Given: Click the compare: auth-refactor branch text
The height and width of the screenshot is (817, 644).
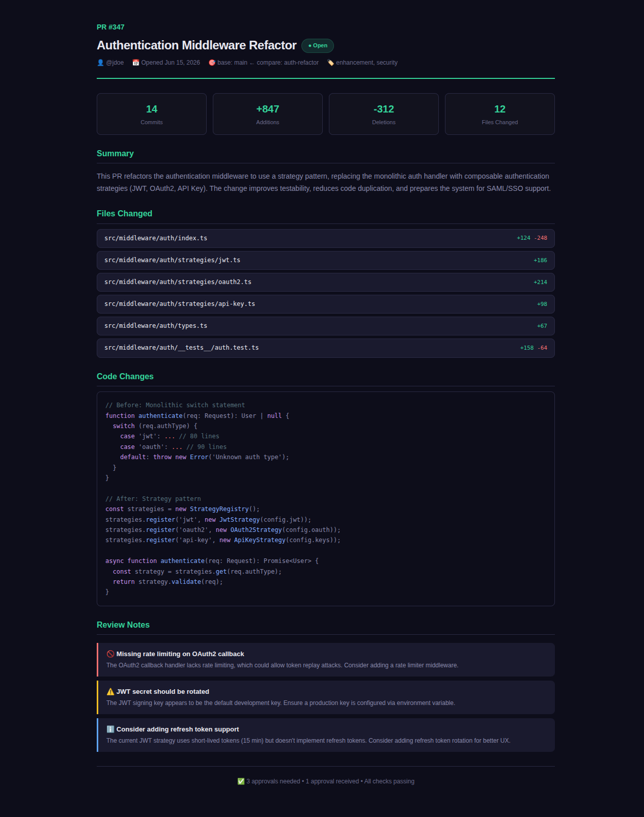Looking at the screenshot, I should [288, 63].
